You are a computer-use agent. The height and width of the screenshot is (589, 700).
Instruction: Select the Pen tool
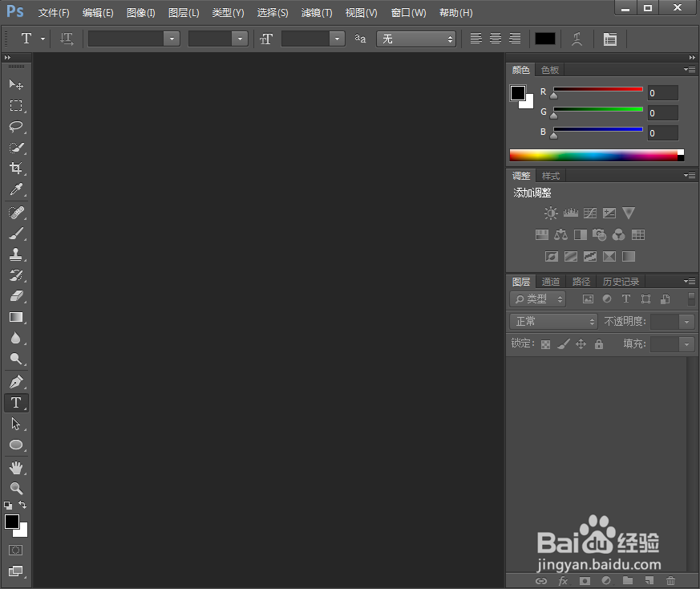(16, 382)
